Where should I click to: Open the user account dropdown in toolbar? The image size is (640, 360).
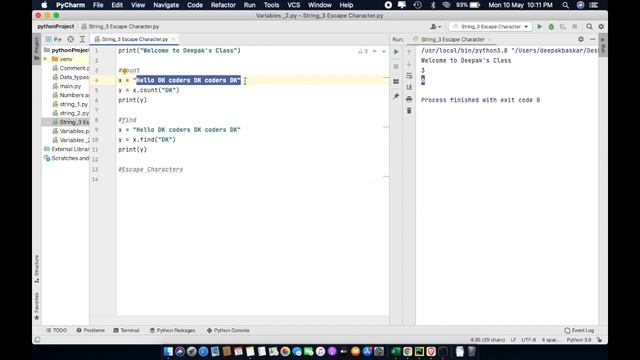[x=436, y=27]
